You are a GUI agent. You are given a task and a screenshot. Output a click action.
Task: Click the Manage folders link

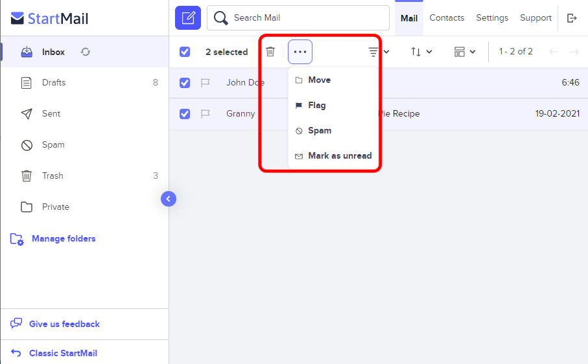pos(64,238)
